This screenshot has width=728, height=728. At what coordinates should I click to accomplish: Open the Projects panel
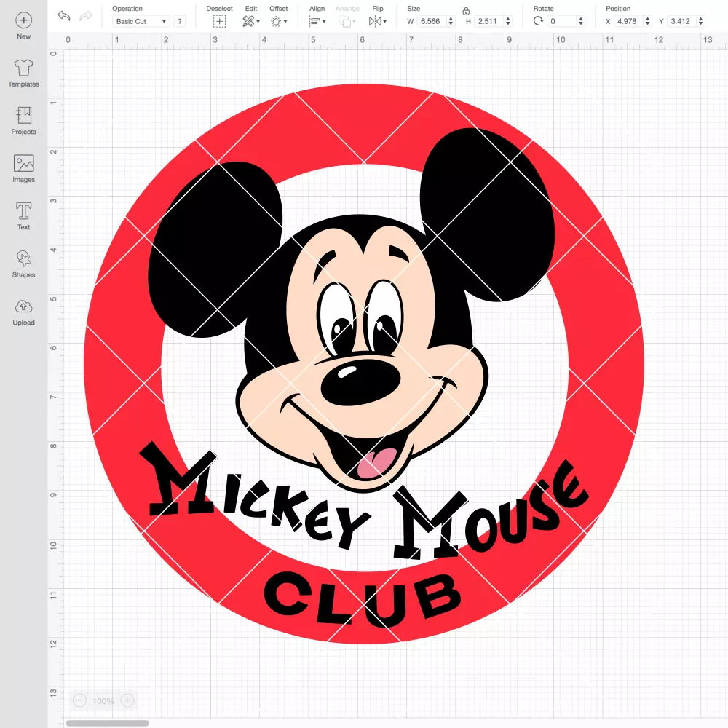pos(24,121)
